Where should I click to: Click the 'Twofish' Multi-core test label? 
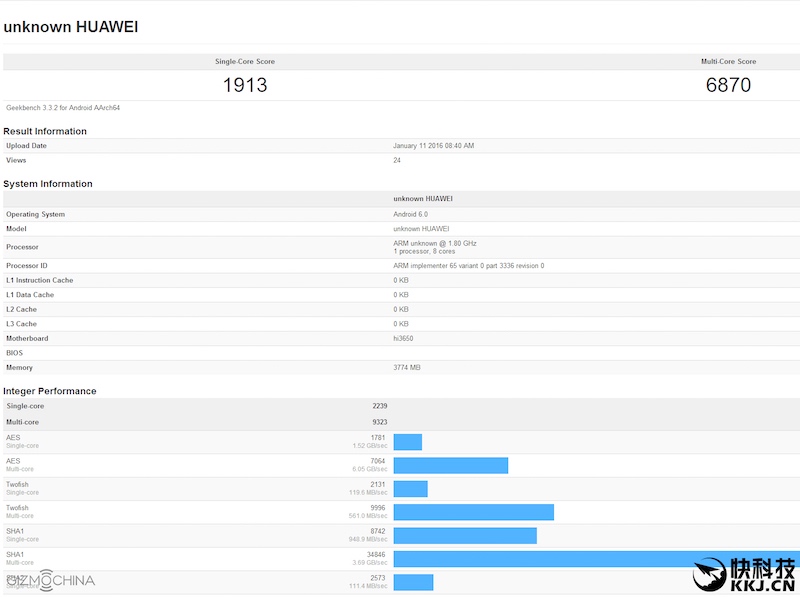click(x=17, y=508)
